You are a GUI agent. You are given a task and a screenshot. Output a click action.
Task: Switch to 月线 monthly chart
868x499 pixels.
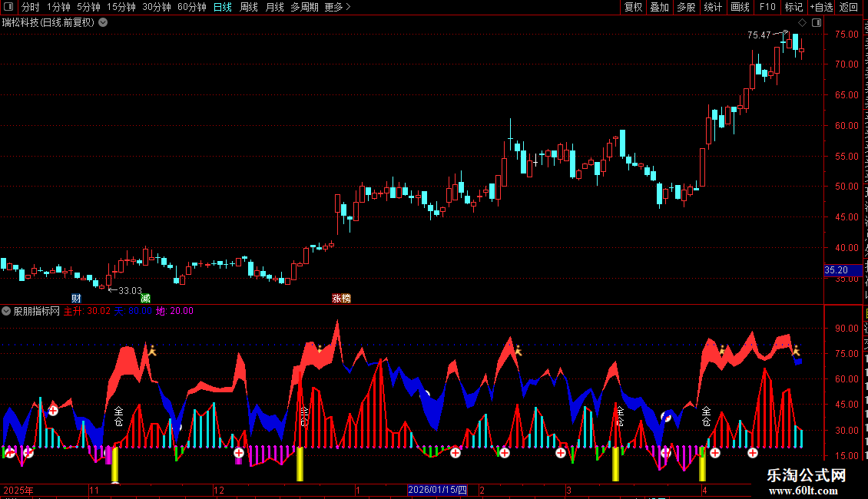click(274, 7)
